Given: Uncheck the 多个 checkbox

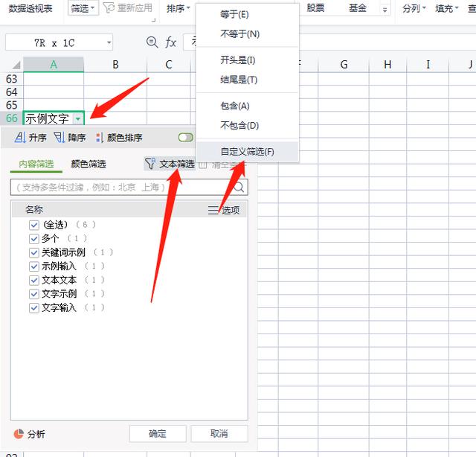Looking at the screenshot, I should click(34, 238).
